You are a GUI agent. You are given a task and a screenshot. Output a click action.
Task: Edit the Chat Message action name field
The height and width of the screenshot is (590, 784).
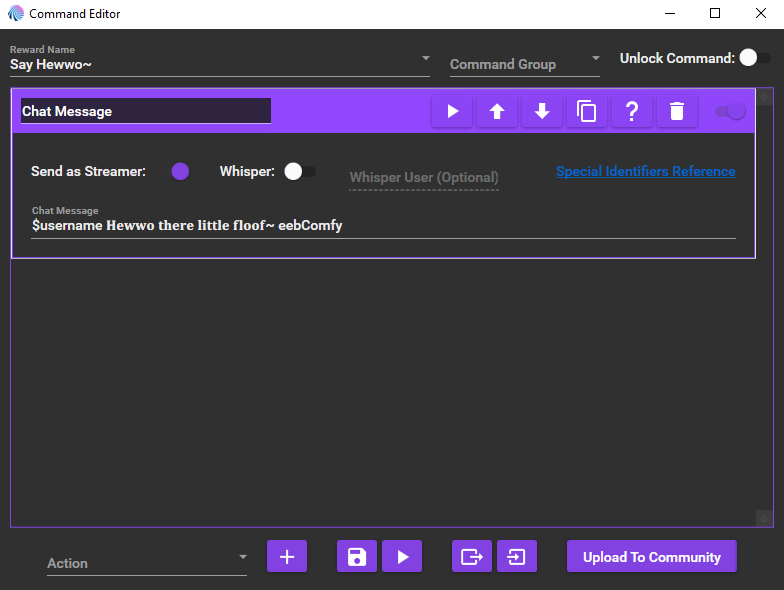[x=146, y=111]
